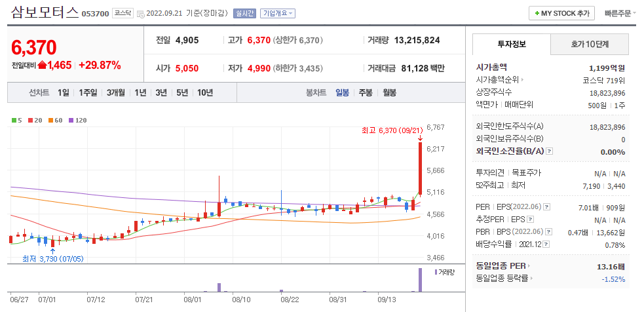The width and height of the screenshot is (644, 312).
Task: Click the orange 60-day moving average legend
Action: click(56, 121)
